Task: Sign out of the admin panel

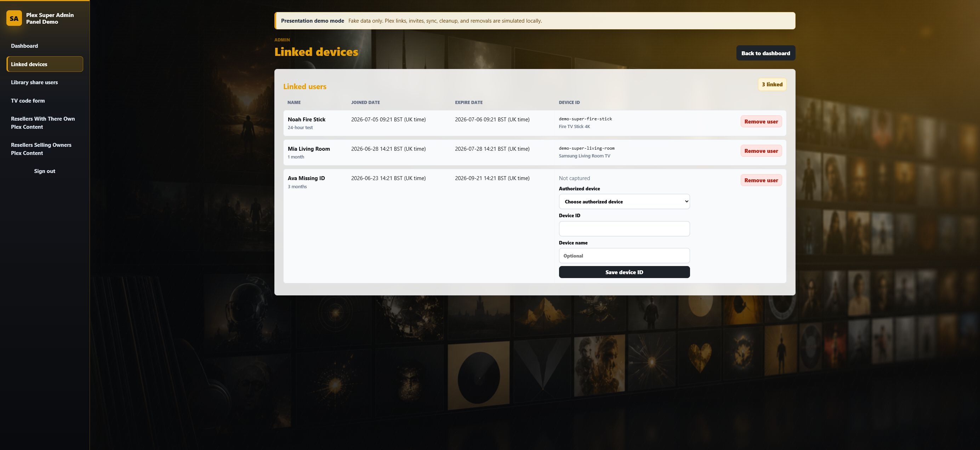Action: (45, 171)
